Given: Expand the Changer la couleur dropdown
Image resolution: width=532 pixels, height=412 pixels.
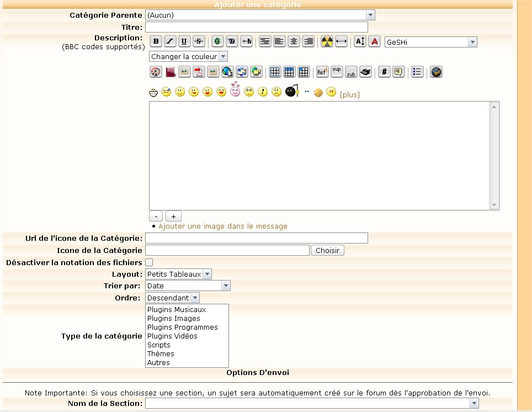Looking at the screenshot, I should coord(222,56).
